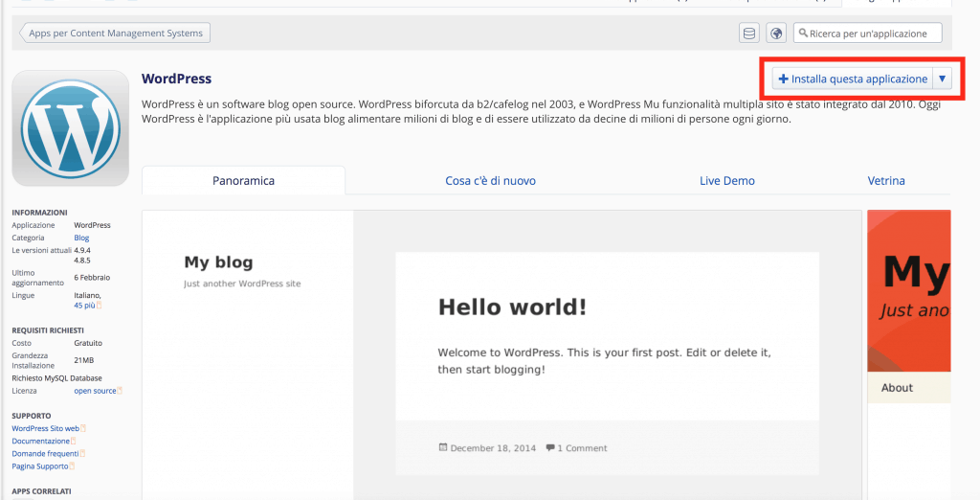Open the open source license link
This screenshot has width=980, height=500.
[x=95, y=391]
